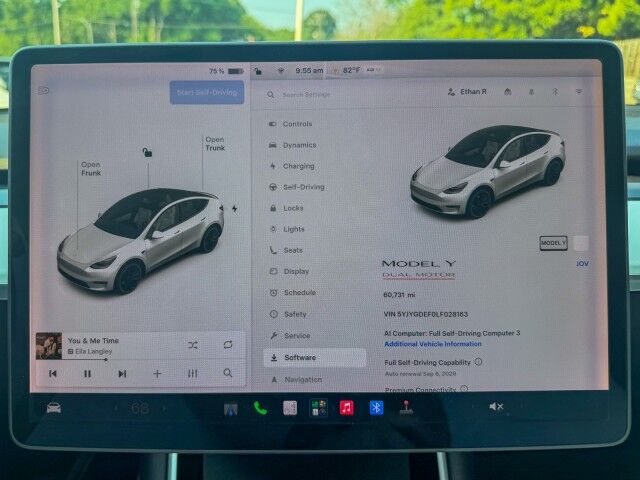Open the notifications bell icon
Screen dimensions: 640x480
pos(531,92)
